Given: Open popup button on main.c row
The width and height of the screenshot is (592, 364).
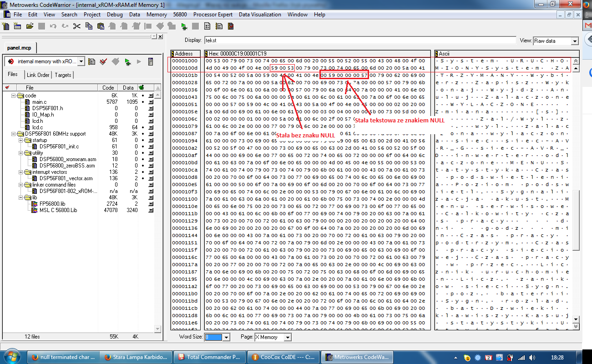Looking at the screenshot, I should pos(151,102).
